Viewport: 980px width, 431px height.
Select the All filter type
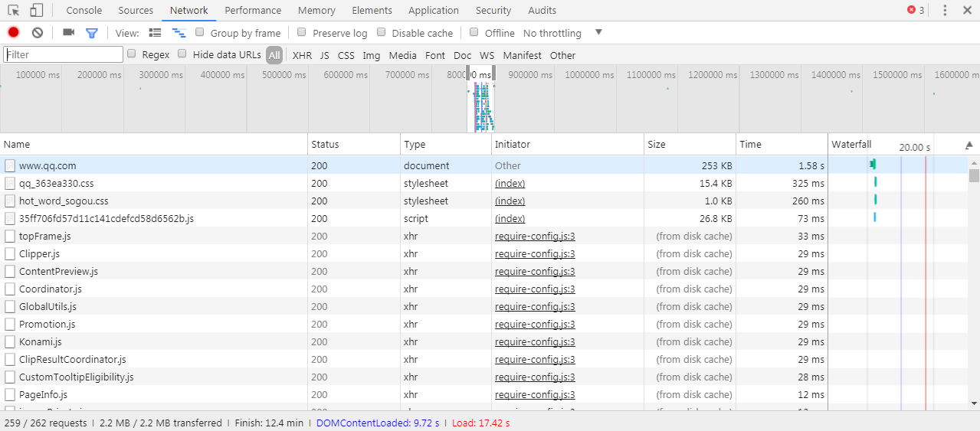tap(274, 55)
